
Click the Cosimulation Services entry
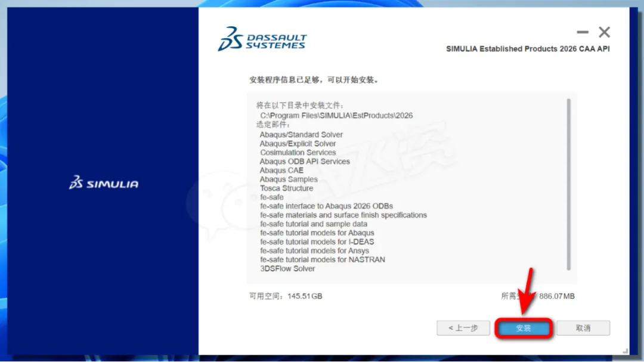tap(298, 153)
